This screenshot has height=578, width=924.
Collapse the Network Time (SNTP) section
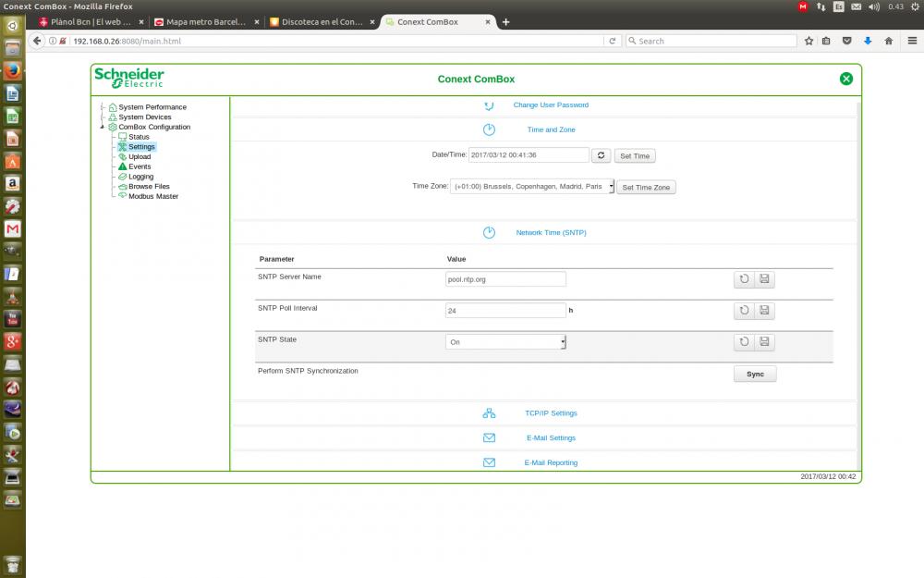coord(551,233)
